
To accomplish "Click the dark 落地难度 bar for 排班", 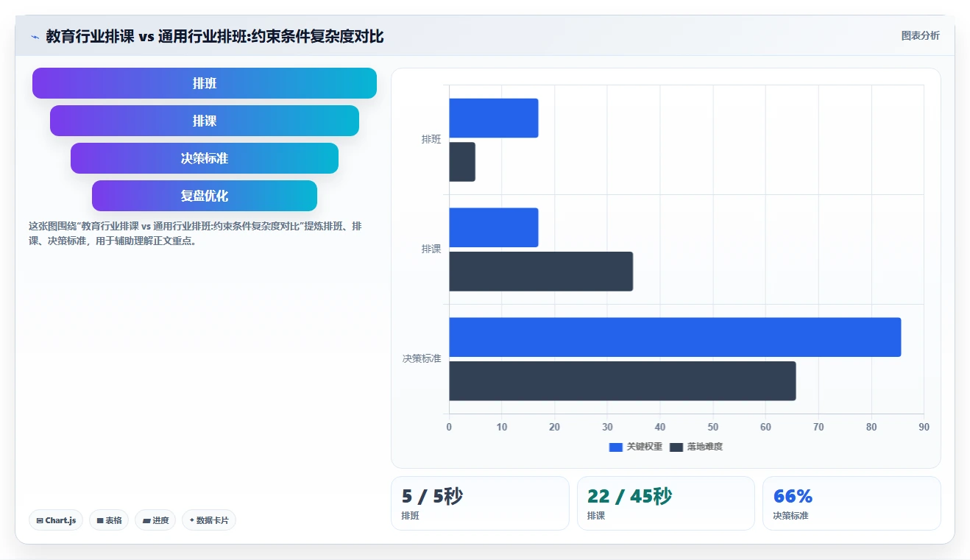I will click(x=462, y=162).
